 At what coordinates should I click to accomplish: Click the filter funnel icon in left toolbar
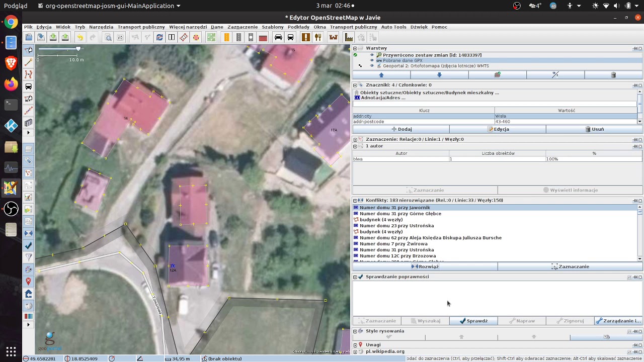coord(28,257)
